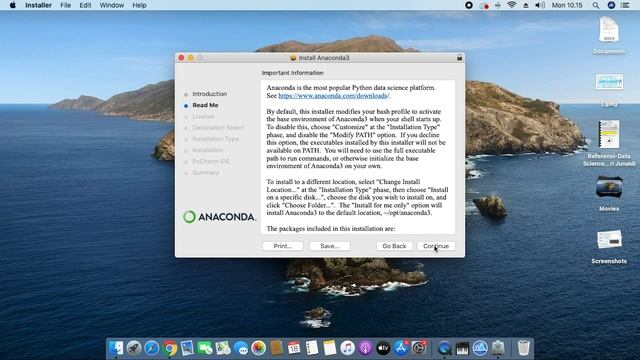Click the lock icon in installer title bar
The image size is (640, 360).
(x=459, y=58)
